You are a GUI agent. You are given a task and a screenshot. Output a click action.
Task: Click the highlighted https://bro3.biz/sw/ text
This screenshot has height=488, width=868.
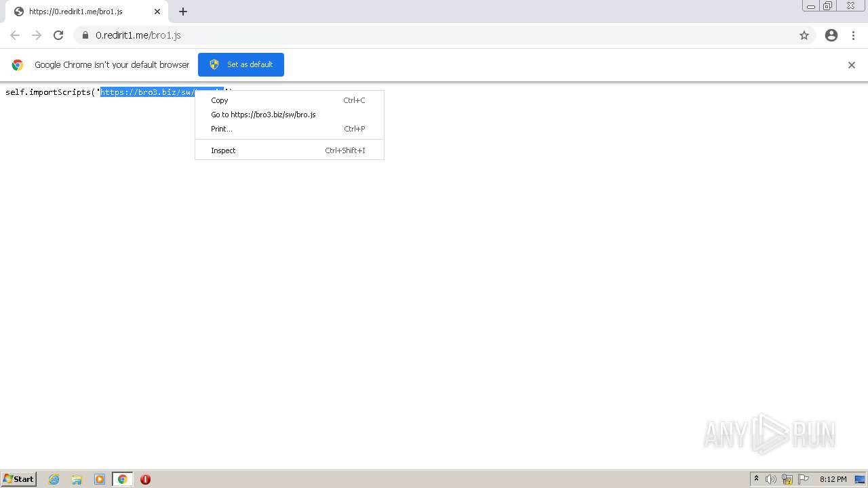tap(147, 92)
